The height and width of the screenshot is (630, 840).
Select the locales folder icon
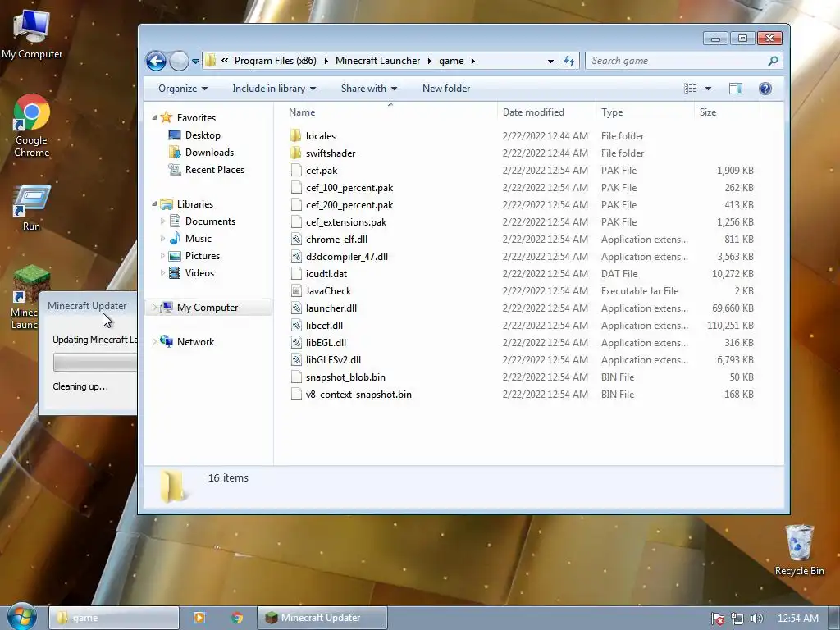[295, 135]
